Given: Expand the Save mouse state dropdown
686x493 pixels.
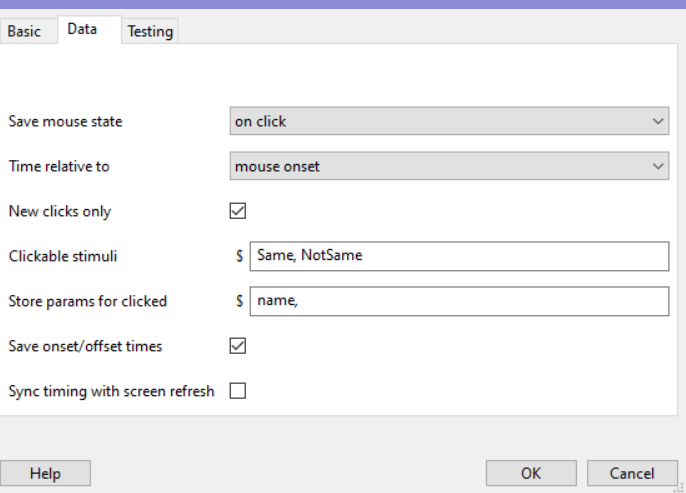Looking at the screenshot, I should click(449, 121).
